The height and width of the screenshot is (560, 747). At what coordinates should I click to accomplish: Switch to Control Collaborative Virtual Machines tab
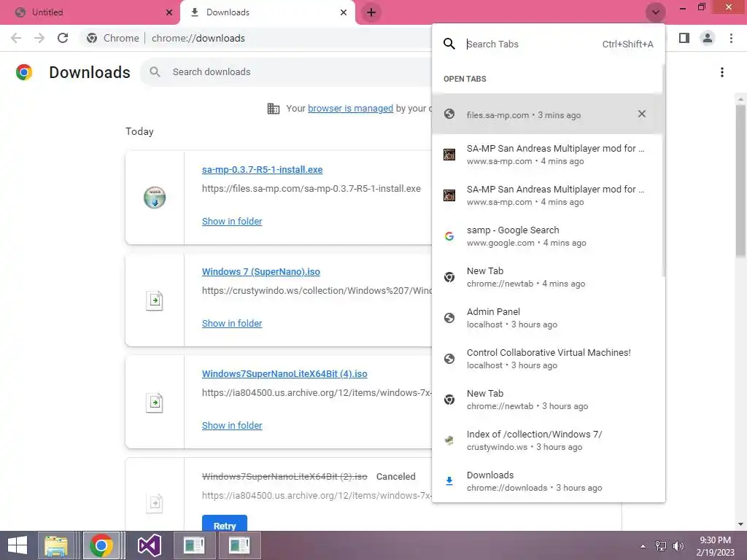[x=547, y=359]
